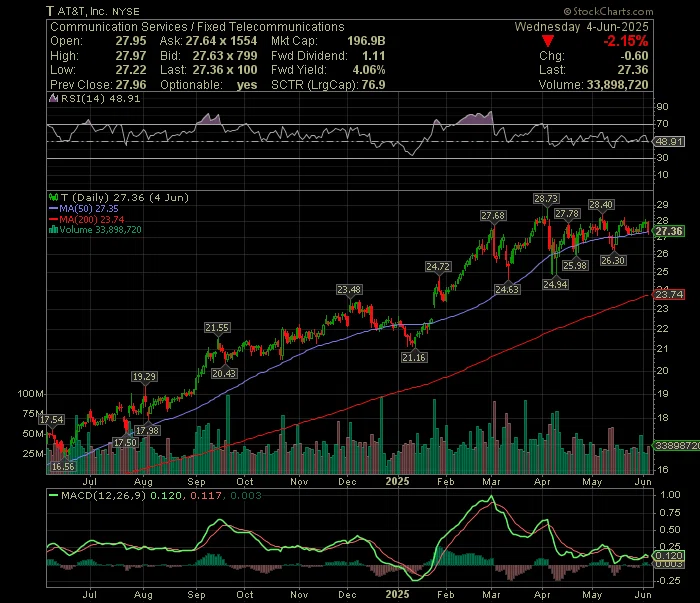
Task: Click the 0.003 histogram axis tag
Action: click(668, 564)
